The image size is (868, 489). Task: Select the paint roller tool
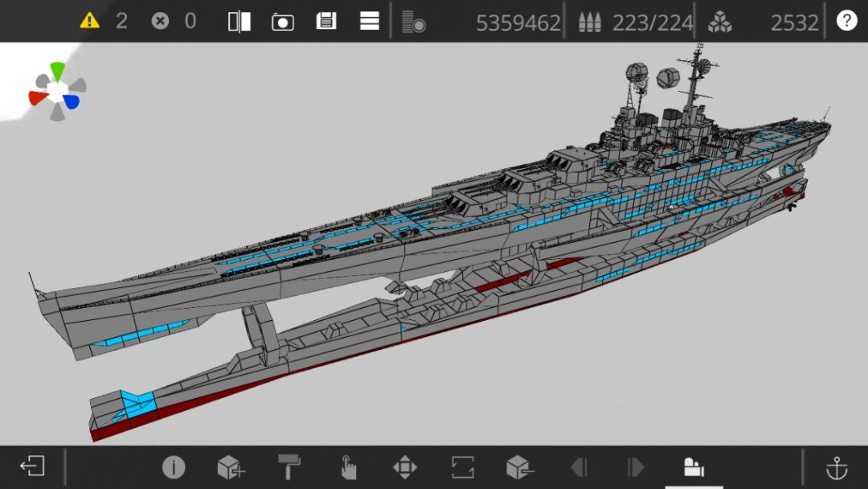click(289, 466)
